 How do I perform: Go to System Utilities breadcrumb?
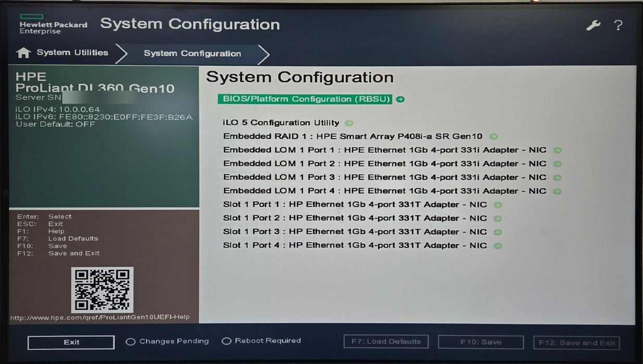pyautogui.click(x=72, y=53)
